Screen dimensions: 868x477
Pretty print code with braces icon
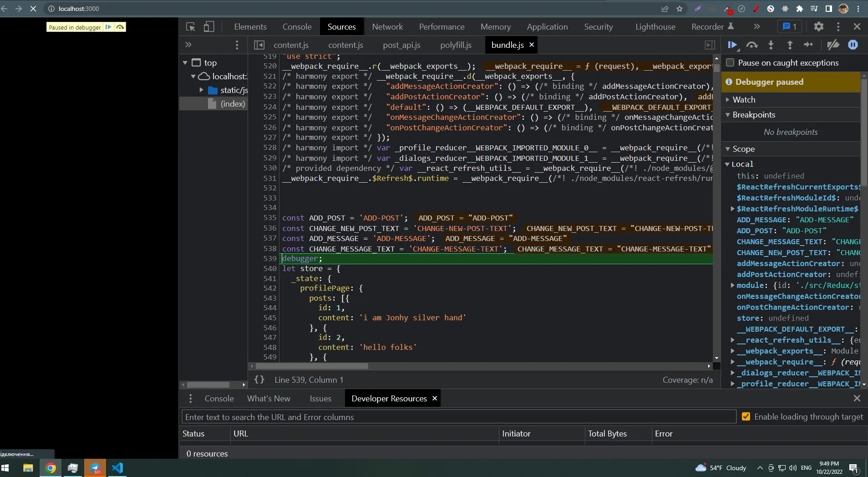(259, 380)
